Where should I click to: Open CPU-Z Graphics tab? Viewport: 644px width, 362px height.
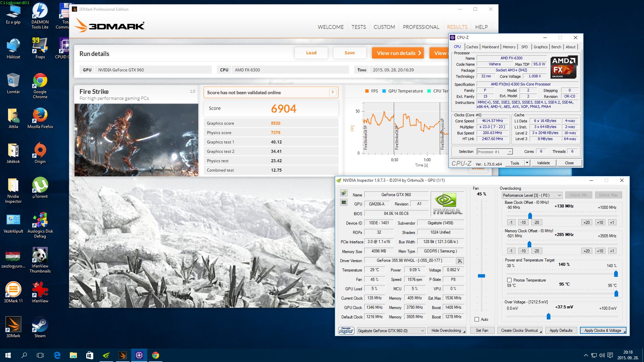[540, 47]
